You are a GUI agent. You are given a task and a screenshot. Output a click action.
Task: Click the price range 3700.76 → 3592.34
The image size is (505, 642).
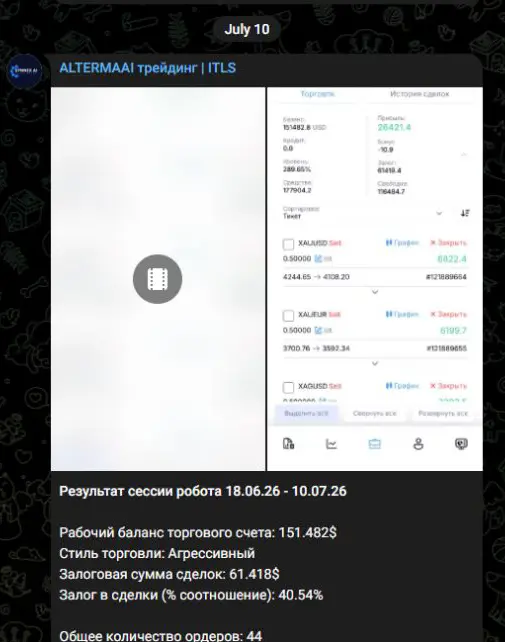click(x=316, y=348)
